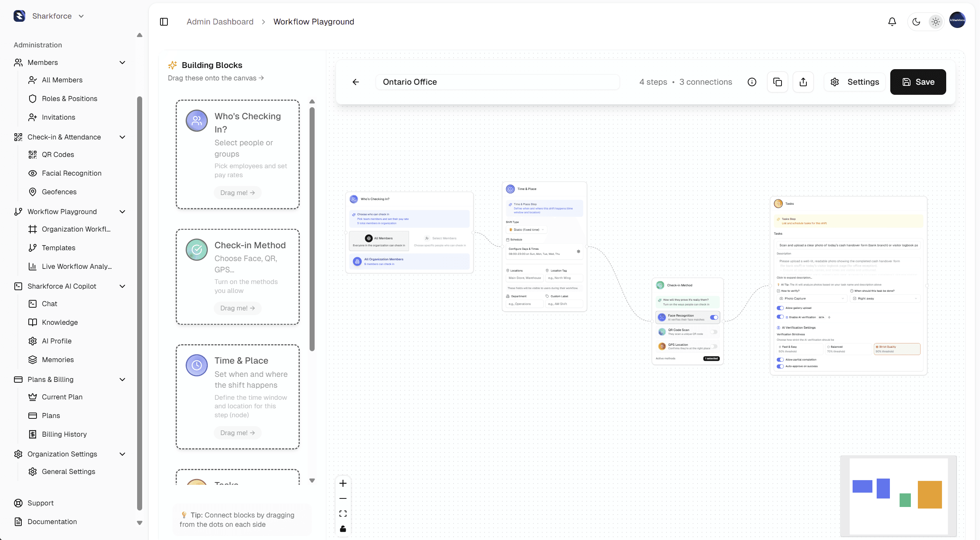Click the workflow name field Ontario Office
This screenshot has height=540, width=980.
tap(497, 82)
